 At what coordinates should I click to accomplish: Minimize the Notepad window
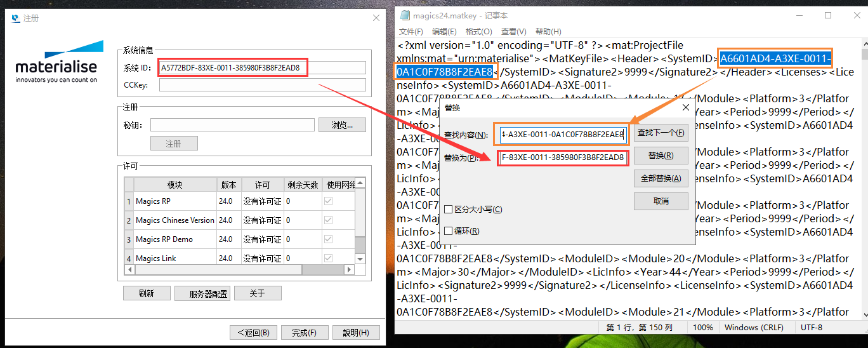799,15
